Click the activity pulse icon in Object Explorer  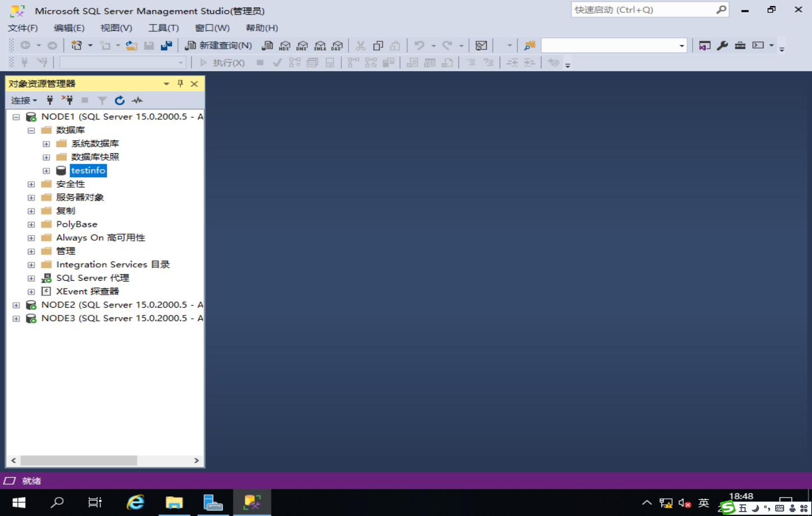(137, 100)
